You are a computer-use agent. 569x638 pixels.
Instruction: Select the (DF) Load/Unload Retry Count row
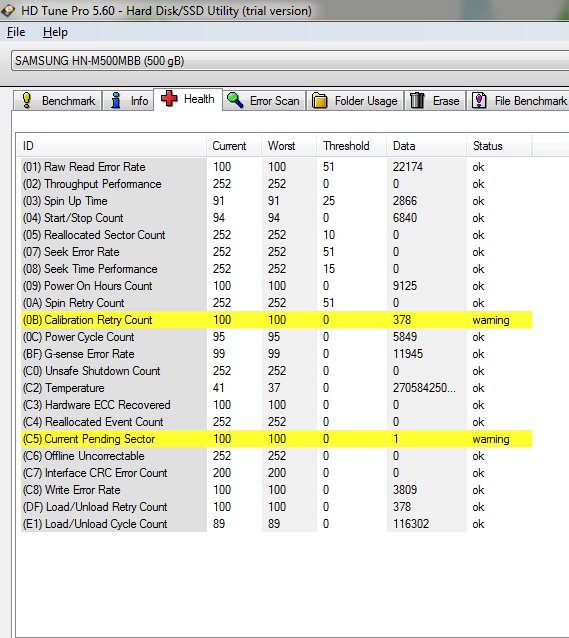point(276,507)
